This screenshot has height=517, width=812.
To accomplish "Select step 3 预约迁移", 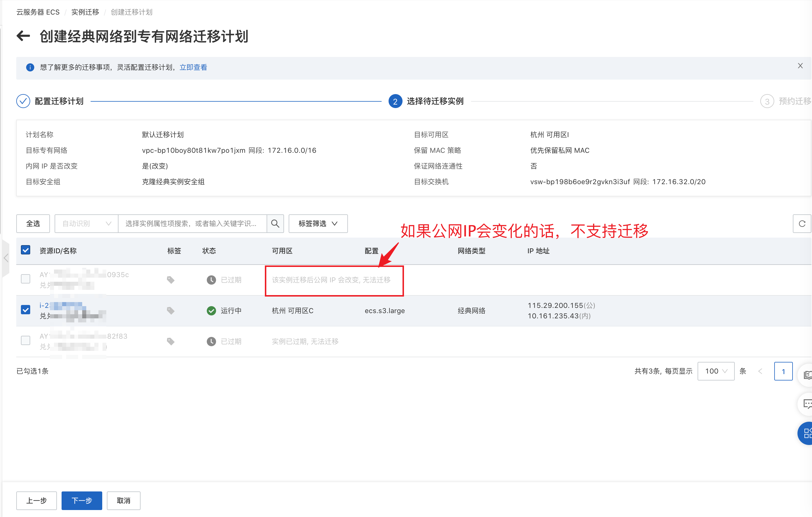I will (x=786, y=101).
